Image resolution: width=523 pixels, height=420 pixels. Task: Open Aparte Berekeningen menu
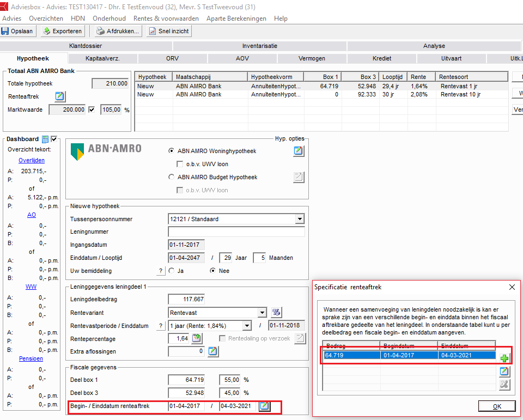[236, 19]
